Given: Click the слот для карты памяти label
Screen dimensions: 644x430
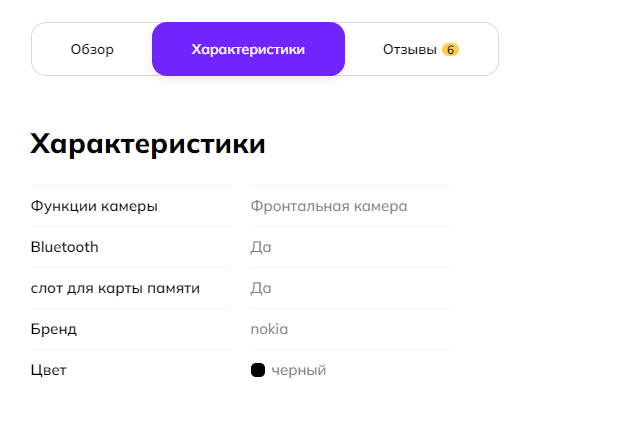Looking at the screenshot, I should pyautogui.click(x=115, y=288).
